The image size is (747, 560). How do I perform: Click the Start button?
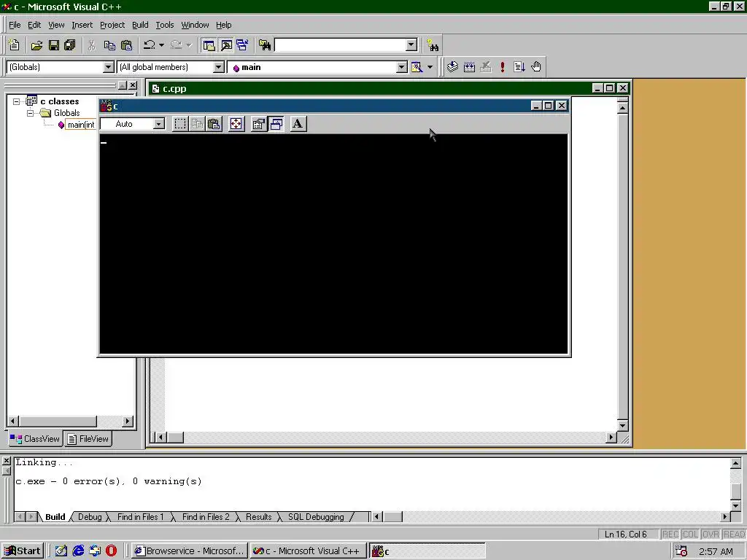tap(23, 551)
